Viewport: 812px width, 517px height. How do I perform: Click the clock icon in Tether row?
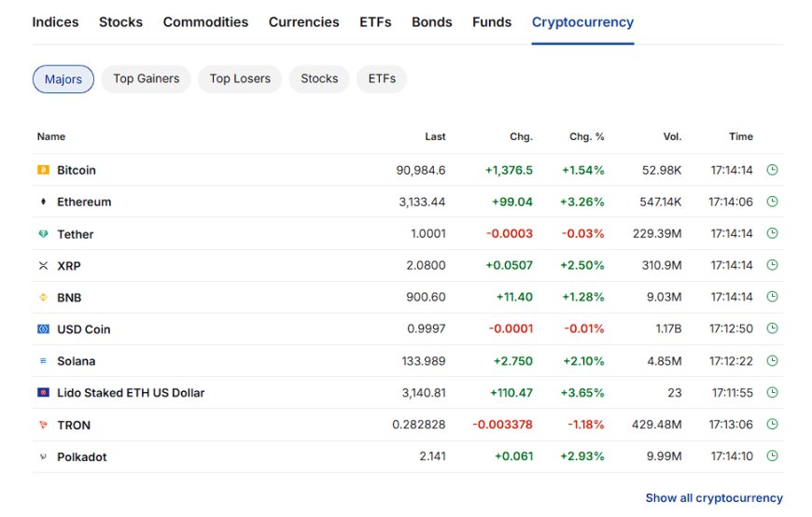pos(772,233)
